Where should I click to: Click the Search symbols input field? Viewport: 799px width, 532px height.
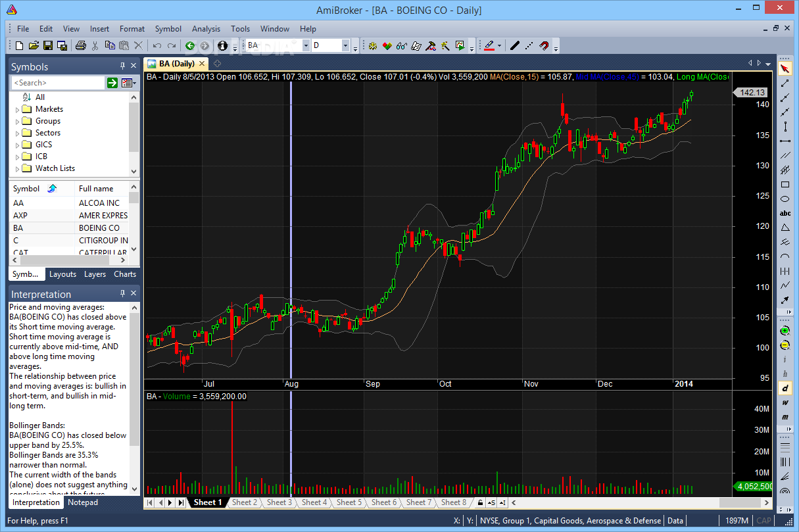(58, 83)
